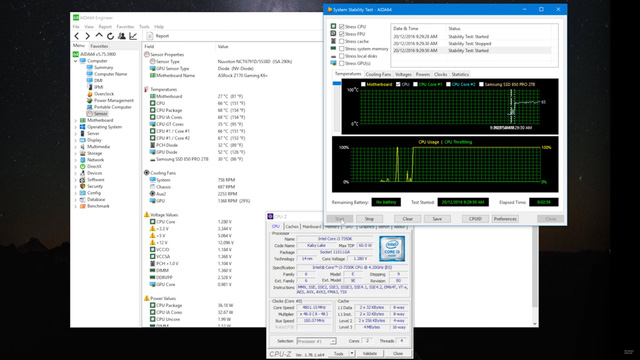Click the Operating System icon in tree
The height and width of the screenshot is (360, 640).
point(82,127)
